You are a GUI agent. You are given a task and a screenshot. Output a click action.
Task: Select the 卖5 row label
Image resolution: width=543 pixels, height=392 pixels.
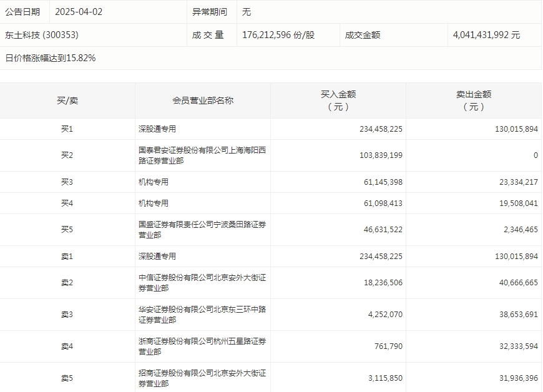point(67,378)
